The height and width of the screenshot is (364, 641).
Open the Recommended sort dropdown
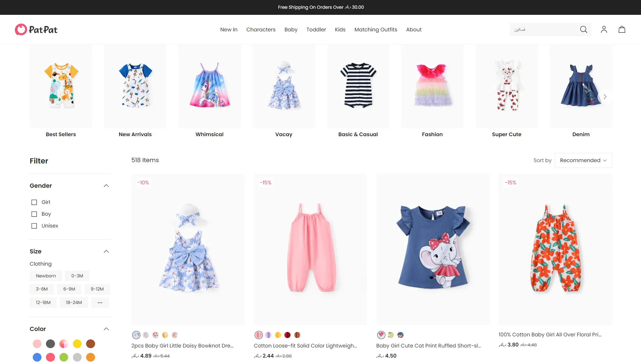pos(583,160)
